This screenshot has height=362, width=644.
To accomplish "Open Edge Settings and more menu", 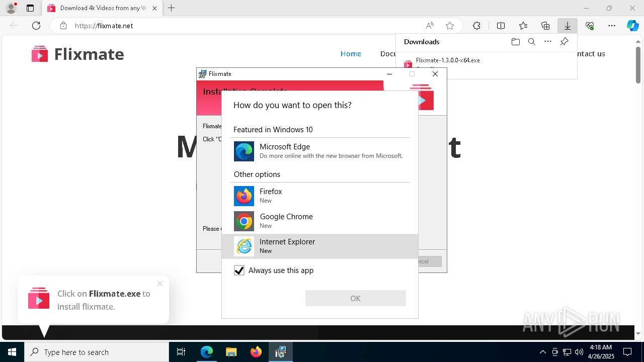I will 612,26.
